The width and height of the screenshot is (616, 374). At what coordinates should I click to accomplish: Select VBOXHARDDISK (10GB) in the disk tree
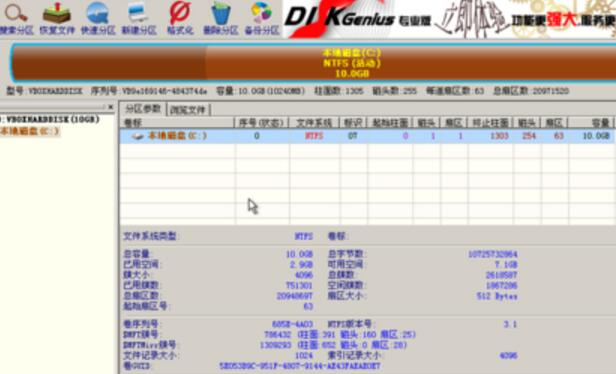[x=50, y=119]
